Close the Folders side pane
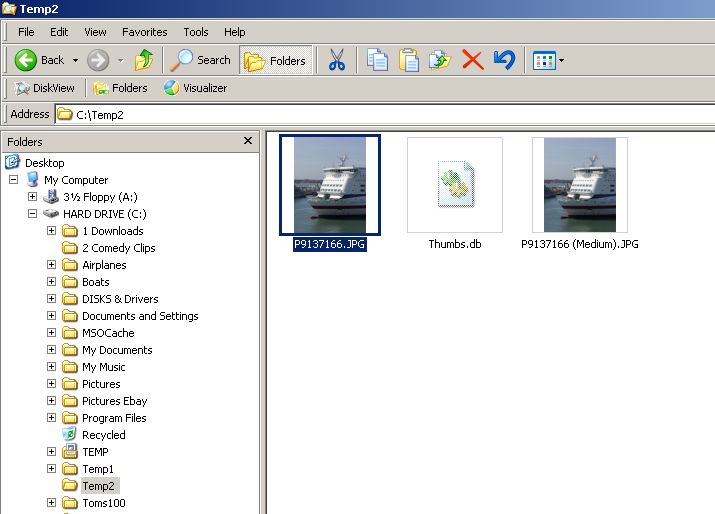715x514 pixels. click(248, 142)
